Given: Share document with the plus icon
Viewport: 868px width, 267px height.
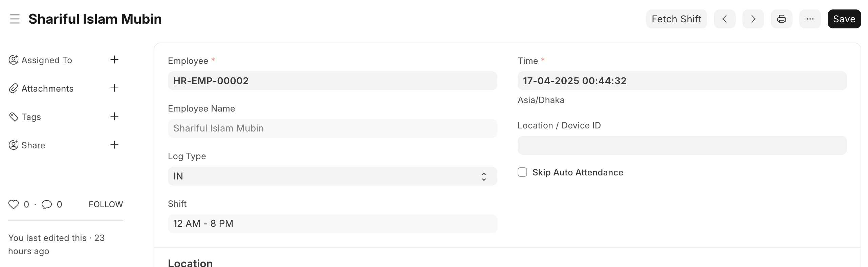Looking at the screenshot, I should (x=114, y=145).
